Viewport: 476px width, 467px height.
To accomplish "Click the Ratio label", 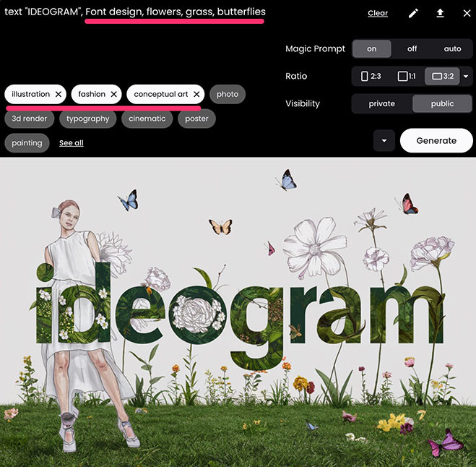I will 296,76.
